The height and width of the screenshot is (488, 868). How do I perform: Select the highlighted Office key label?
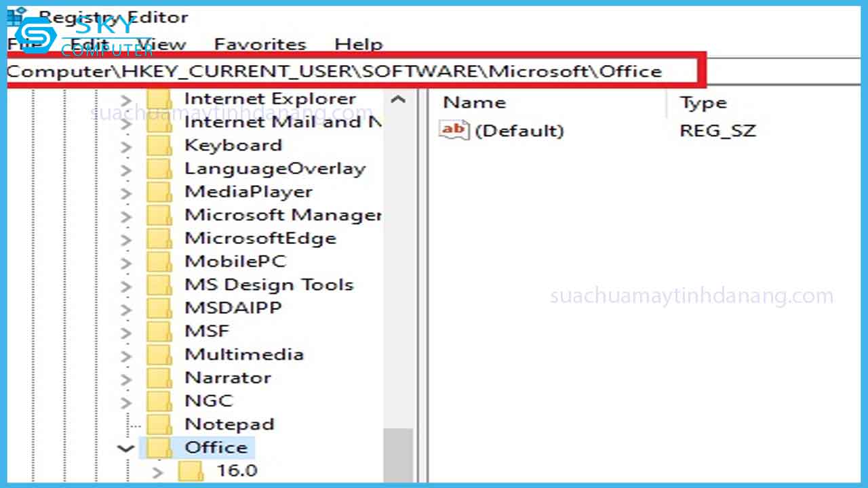point(216,447)
